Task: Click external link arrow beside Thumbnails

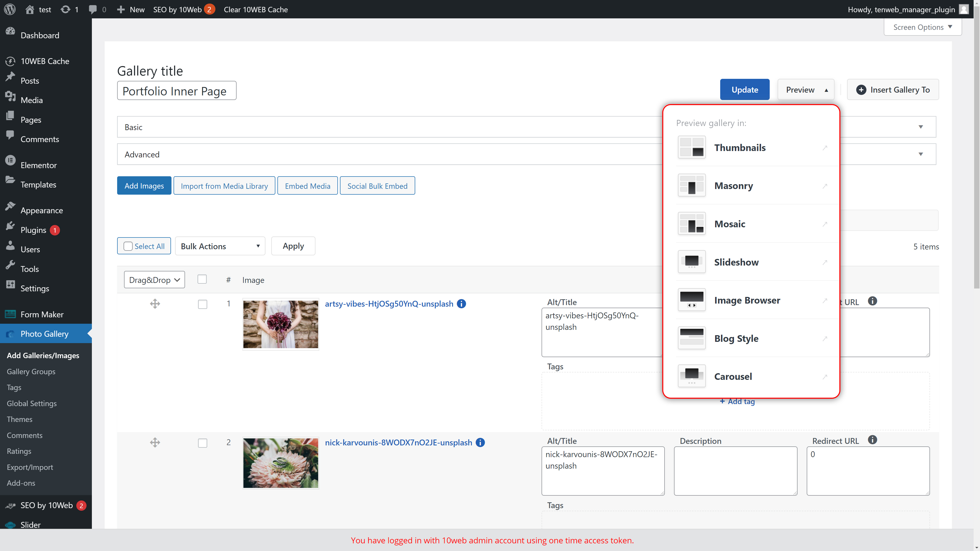Action: click(x=825, y=147)
